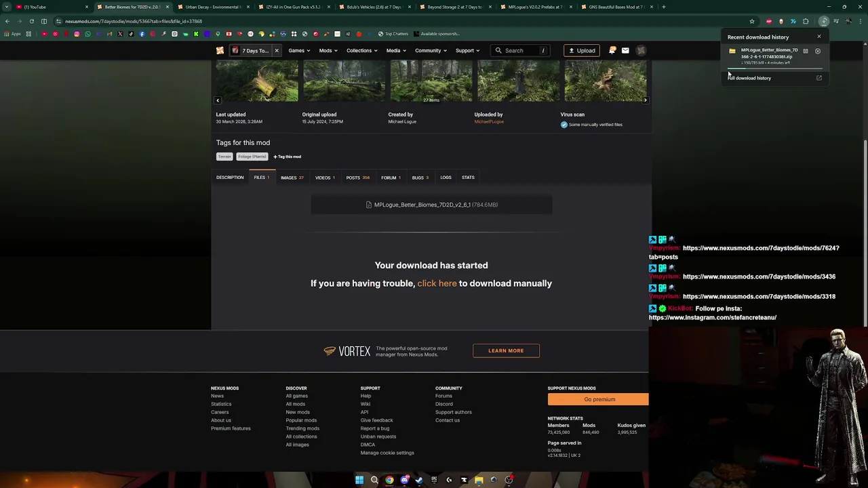Open the notifications bell icon
Viewport: 868px width, 488px height.
click(x=612, y=50)
